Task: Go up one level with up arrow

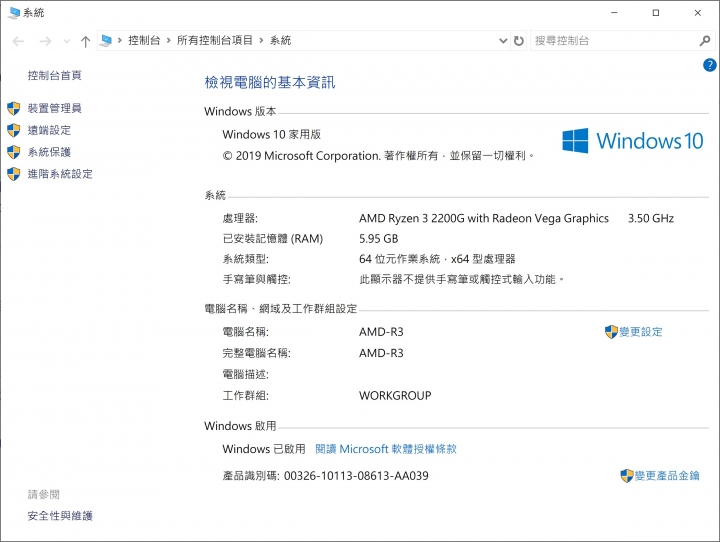Action: pyautogui.click(x=85, y=41)
